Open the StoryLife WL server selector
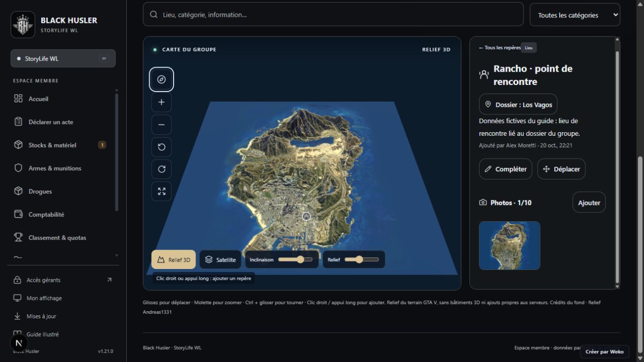The height and width of the screenshot is (362, 644). point(63,58)
